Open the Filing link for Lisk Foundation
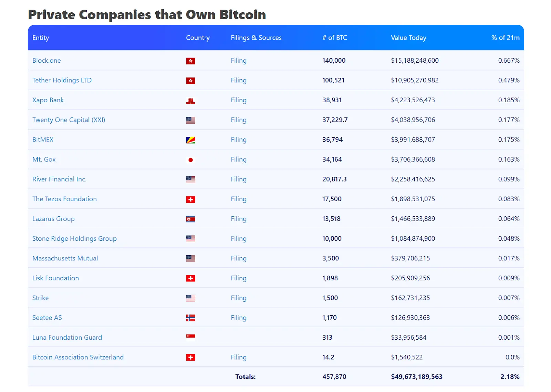 click(x=239, y=278)
